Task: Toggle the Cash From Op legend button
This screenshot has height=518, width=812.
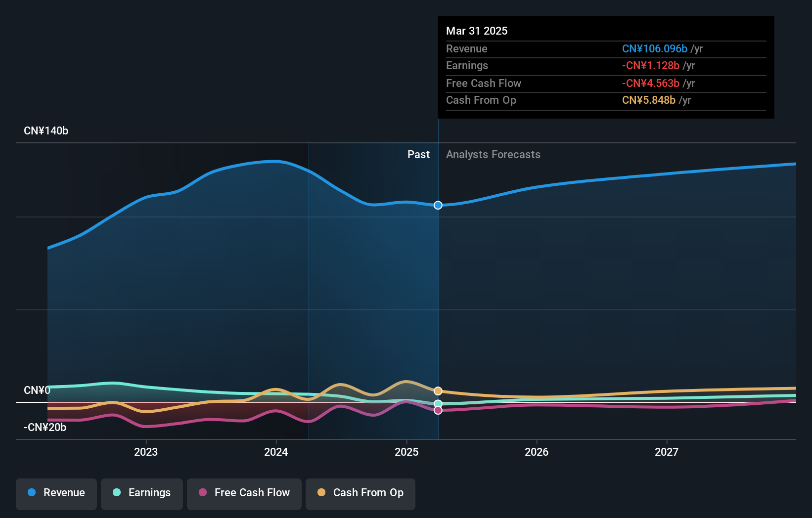Action: click(361, 494)
